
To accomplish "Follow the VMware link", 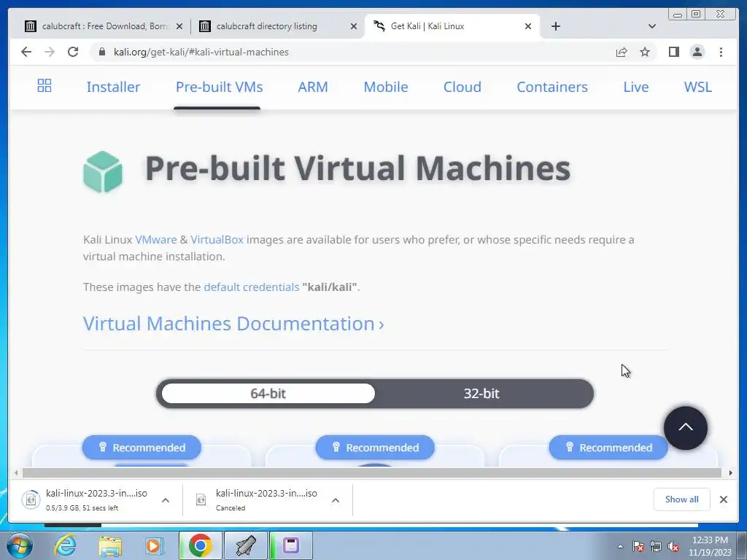I will 156,239.
